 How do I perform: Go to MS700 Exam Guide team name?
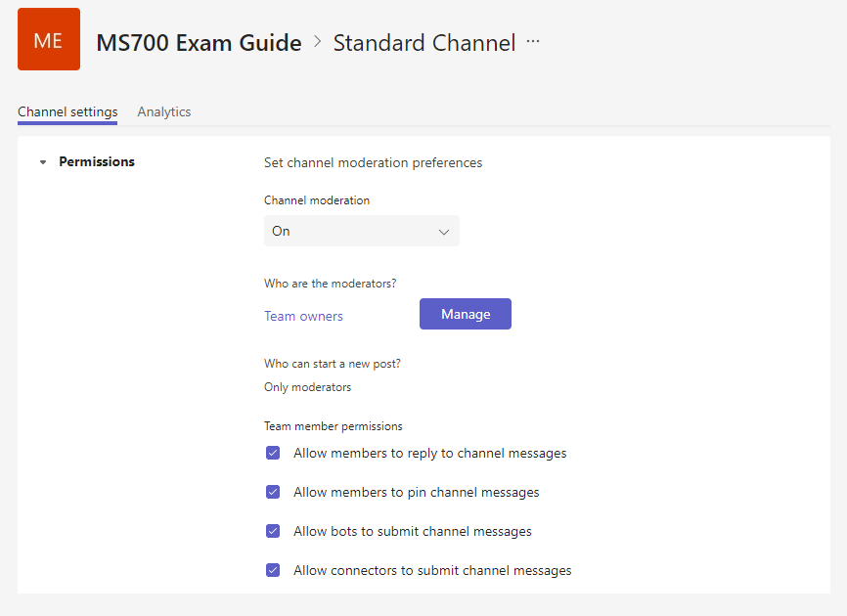199,43
